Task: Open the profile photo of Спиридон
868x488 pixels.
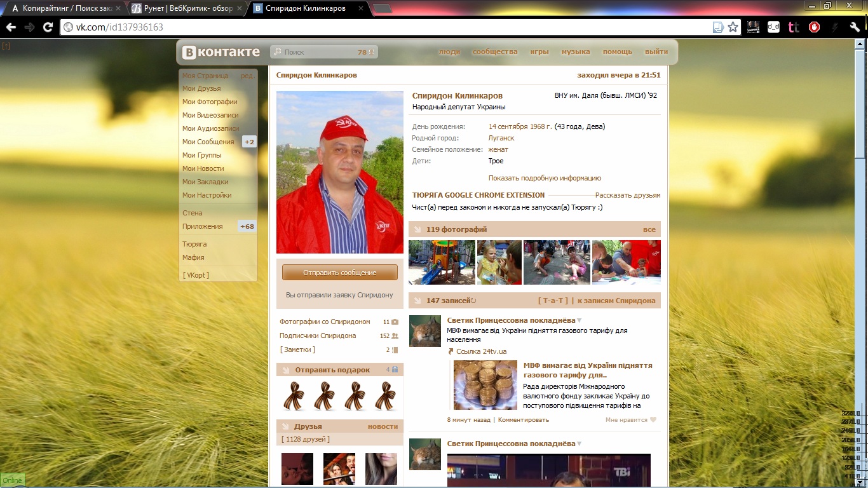Action: pyautogui.click(x=340, y=172)
